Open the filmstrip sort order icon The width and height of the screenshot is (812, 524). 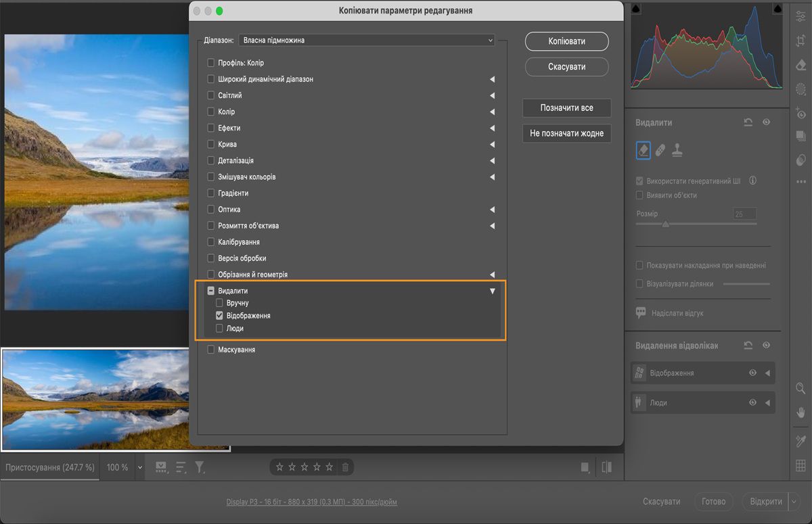pyautogui.click(x=181, y=467)
